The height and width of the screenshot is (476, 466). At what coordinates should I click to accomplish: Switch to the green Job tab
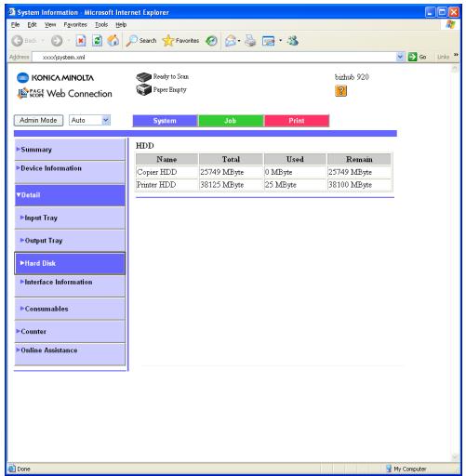pos(231,121)
